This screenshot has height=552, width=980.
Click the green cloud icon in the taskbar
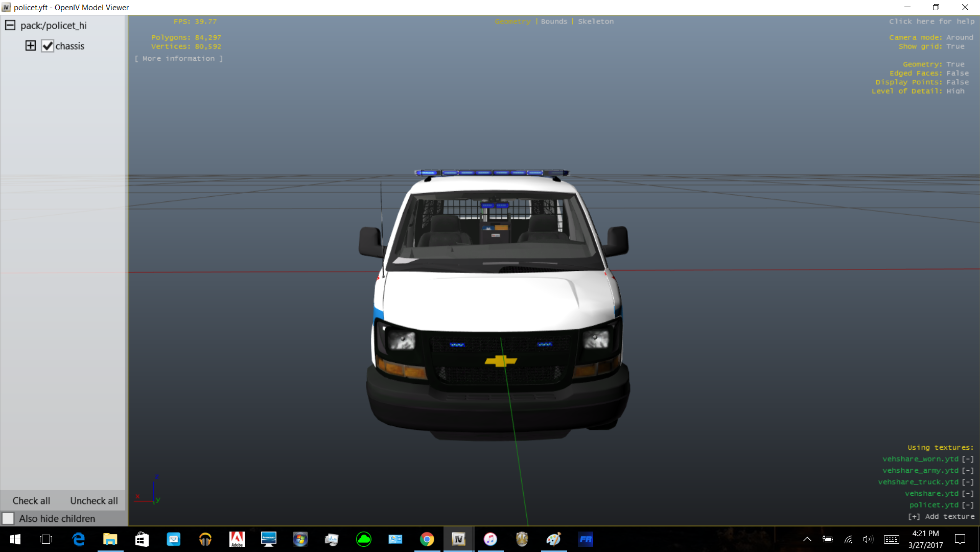pyautogui.click(x=363, y=539)
